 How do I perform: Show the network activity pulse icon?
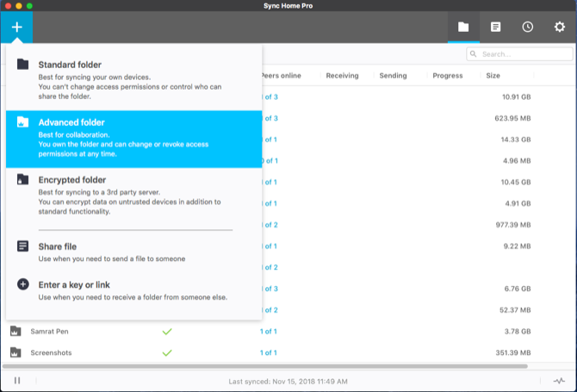pyautogui.click(x=558, y=380)
